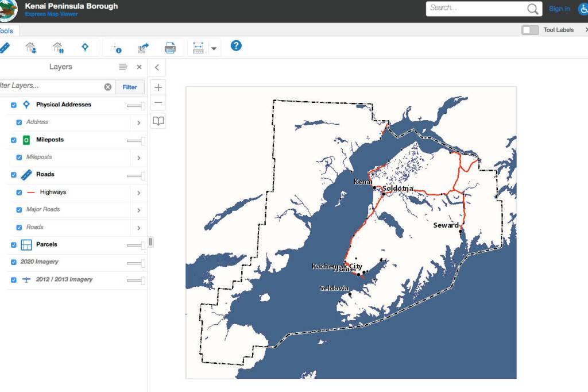Open the print map tool
Screen dimensions: 588x392
pyautogui.click(x=170, y=48)
